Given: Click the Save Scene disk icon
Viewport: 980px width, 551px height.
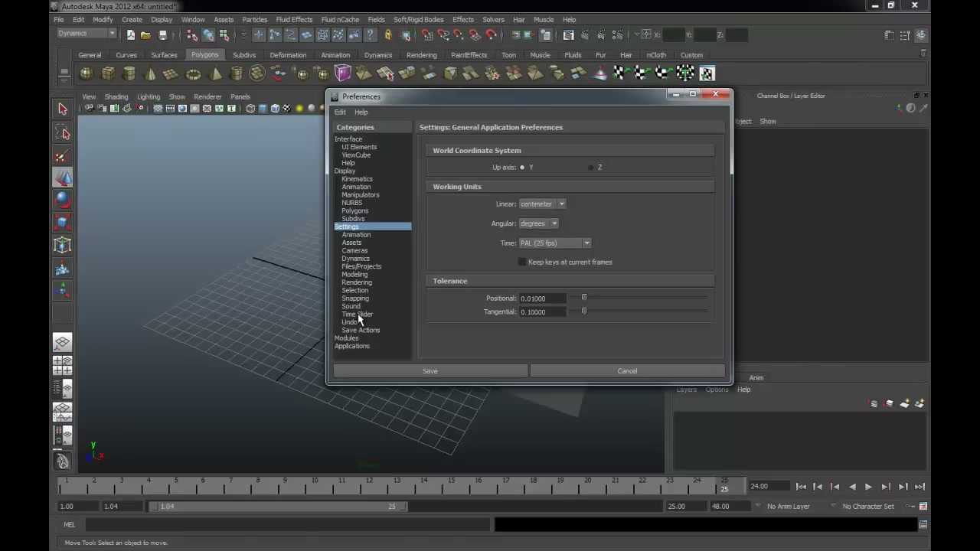Looking at the screenshot, I should click(x=162, y=35).
